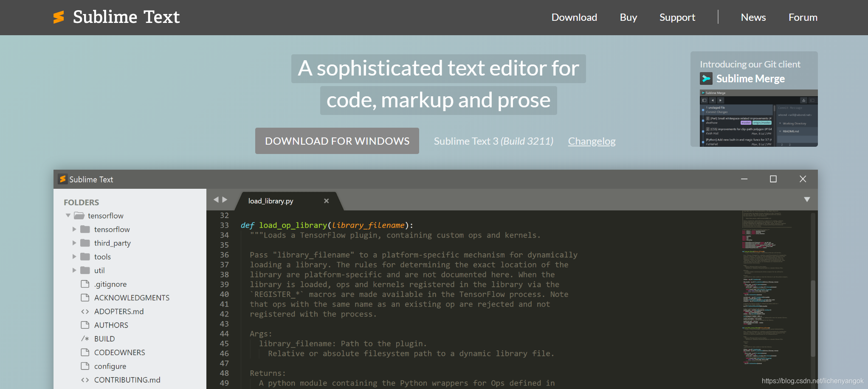Click the FOLDERS sidebar heading
The width and height of the screenshot is (868, 389).
(81, 202)
